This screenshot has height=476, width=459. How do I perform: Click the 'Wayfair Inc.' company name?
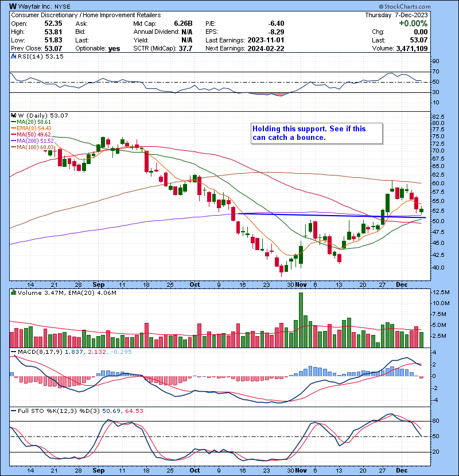click(x=35, y=6)
